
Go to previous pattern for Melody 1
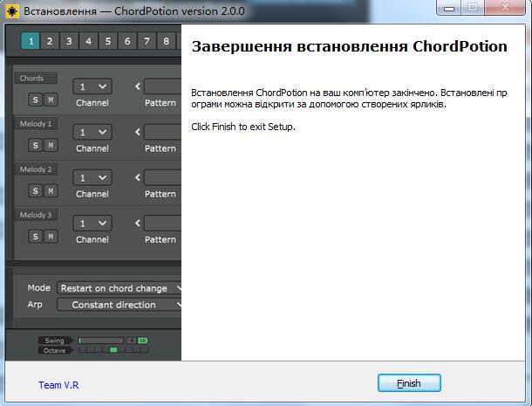coord(138,132)
